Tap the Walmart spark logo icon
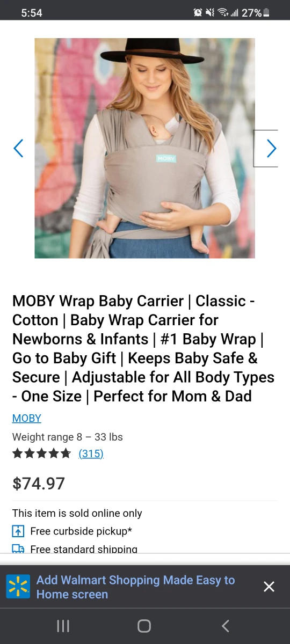The image size is (290, 644). point(18,587)
